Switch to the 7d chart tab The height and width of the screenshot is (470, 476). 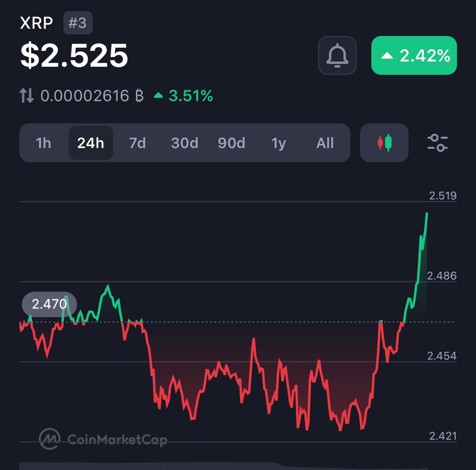(x=137, y=143)
